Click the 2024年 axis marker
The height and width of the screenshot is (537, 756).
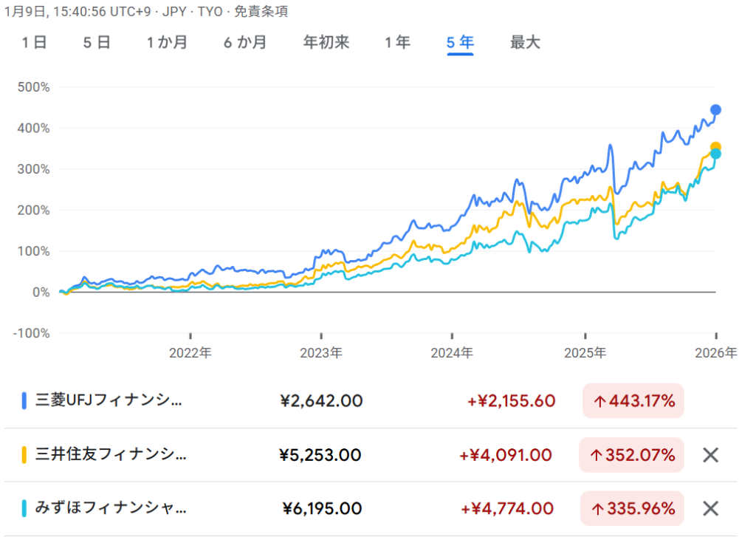pyautogui.click(x=453, y=352)
